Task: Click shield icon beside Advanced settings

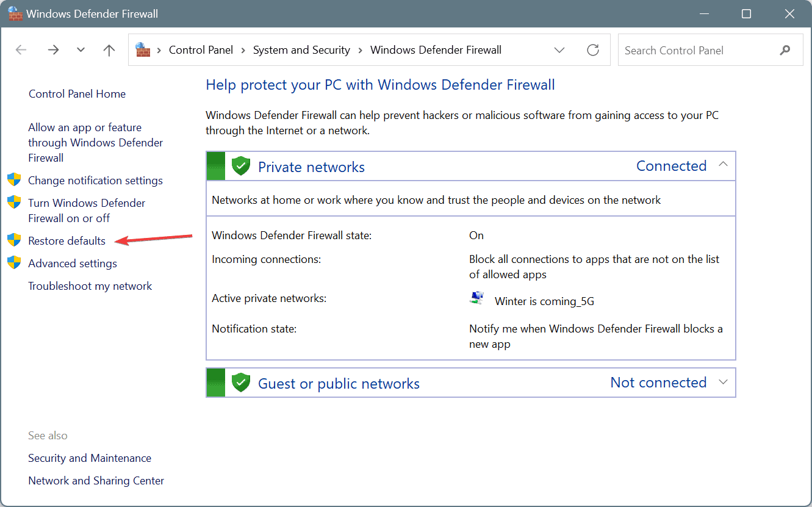Action: click(x=14, y=262)
